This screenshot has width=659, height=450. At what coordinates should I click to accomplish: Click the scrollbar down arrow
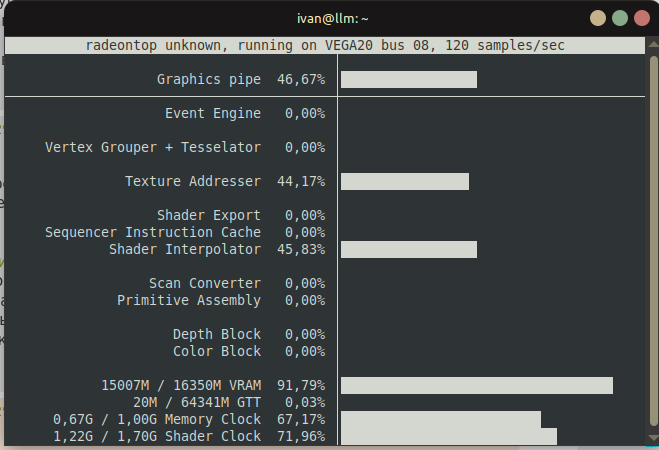(654, 438)
